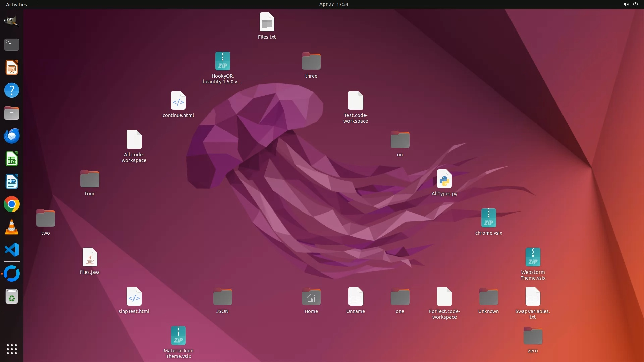Open the Trash in dock
This screenshot has width=644, height=362.
[x=11, y=297]
